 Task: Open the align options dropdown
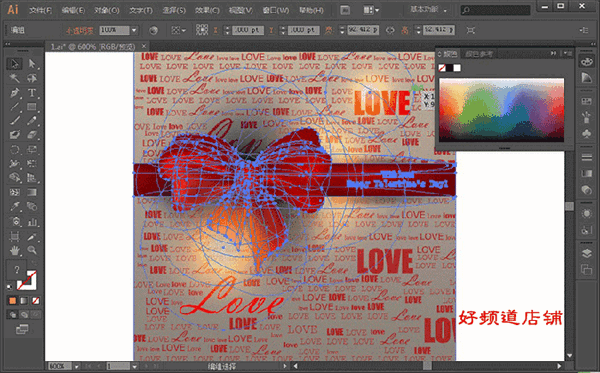click(178, 30)
